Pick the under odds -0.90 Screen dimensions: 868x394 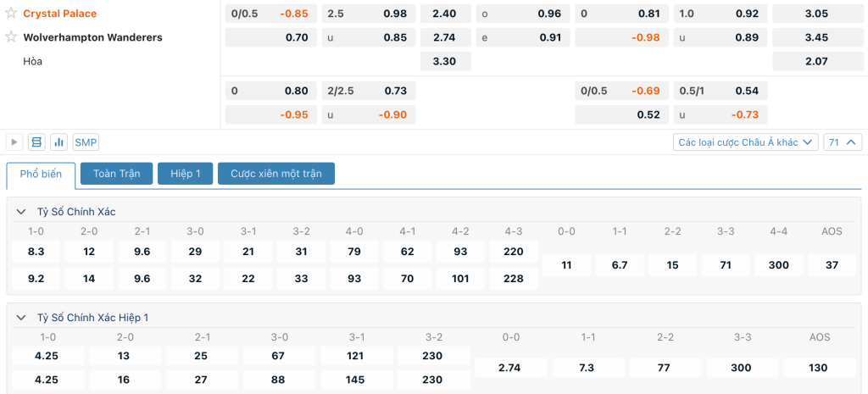[369, 114]
